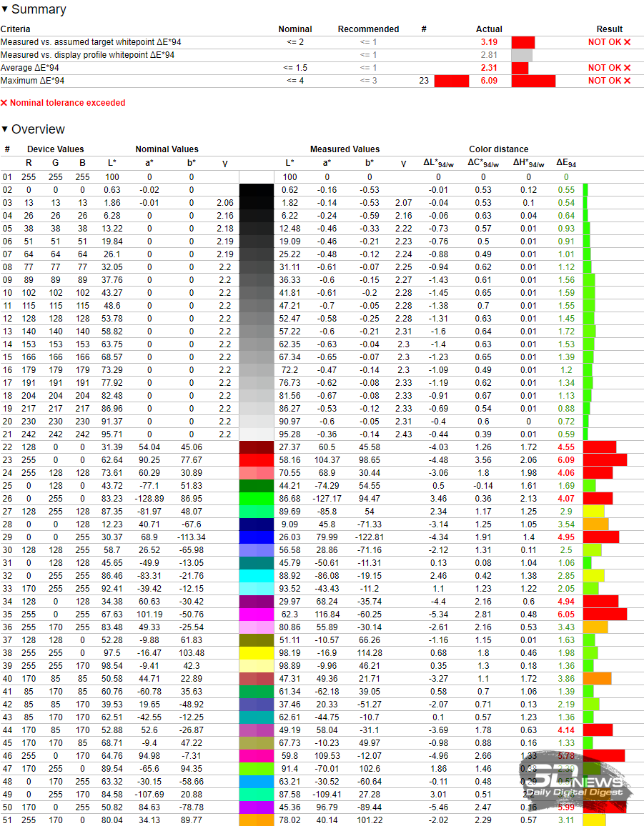
Task: Collapse the Summary section triangle
Action: point(5,10)
